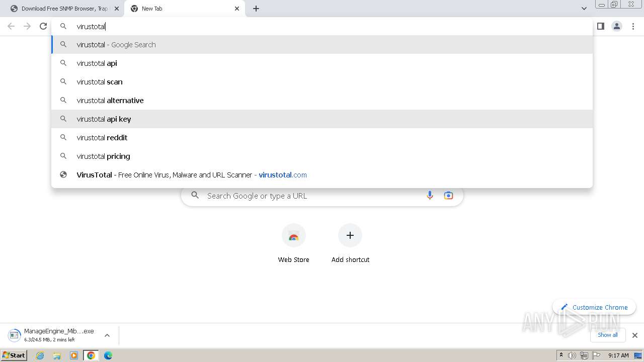Choose 'virustotal alternative' suggestion
The width and height of the screenshot is (644, 362).
tap(322, 101)
